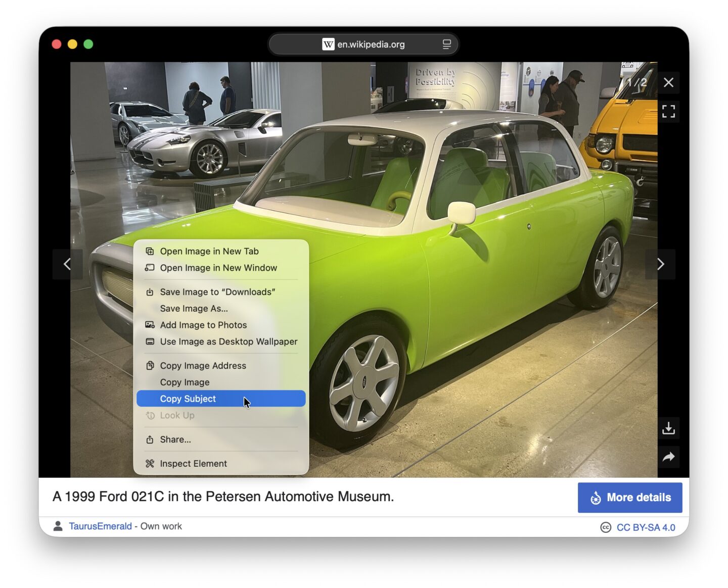Go to next image arrow
Viewport: 728px width, 588px height.
[x=660, y=264]
